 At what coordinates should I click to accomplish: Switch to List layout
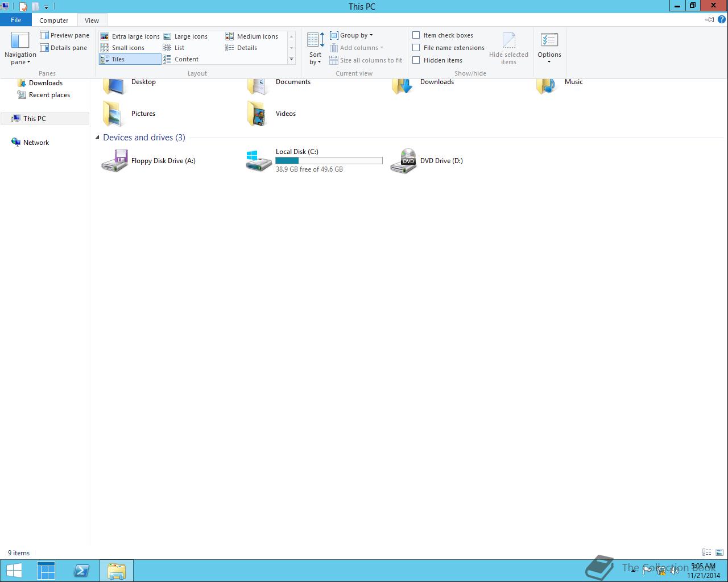(x=173, y=48)
